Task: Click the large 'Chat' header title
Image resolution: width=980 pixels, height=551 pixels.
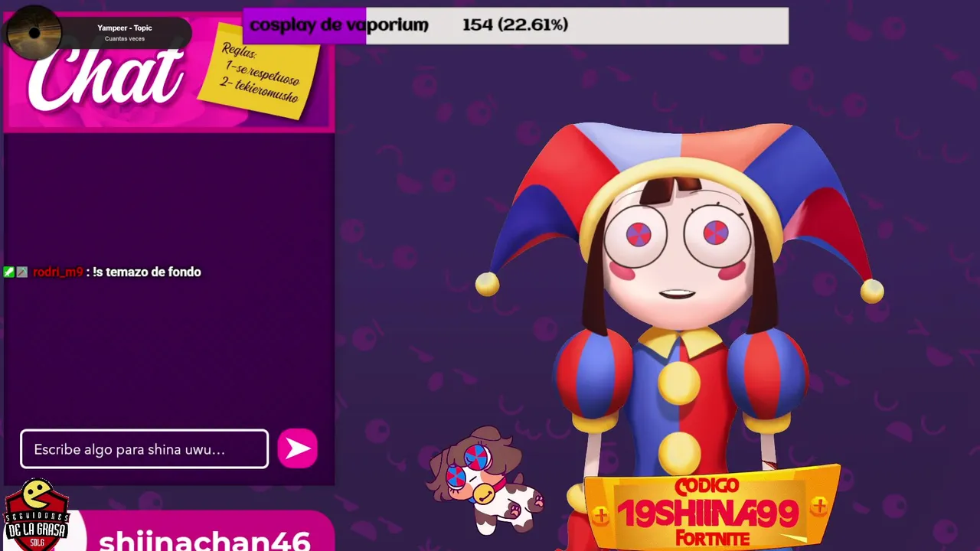Action: coord(106,76)
